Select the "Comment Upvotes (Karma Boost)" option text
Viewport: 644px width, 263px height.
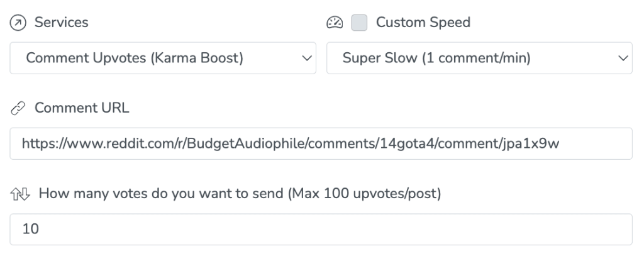[135, 58]
